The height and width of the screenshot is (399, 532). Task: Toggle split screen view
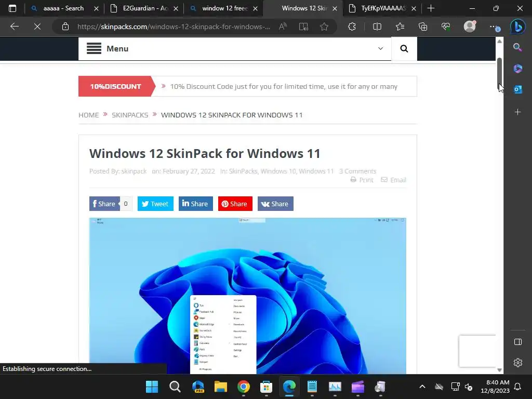click(x=377, y=26)
